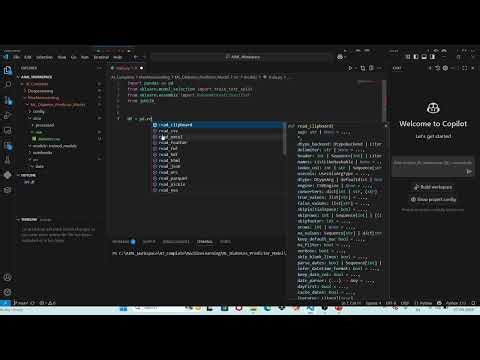Send the Copilot chat message

tap(469, 171)
